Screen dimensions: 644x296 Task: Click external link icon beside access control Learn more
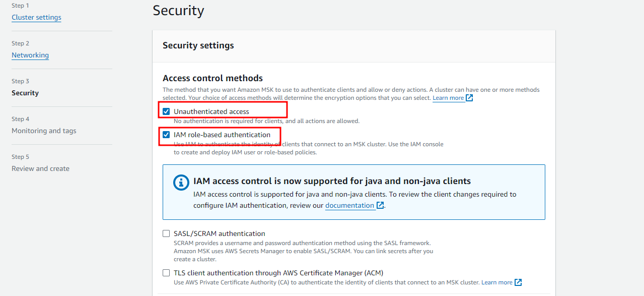click(469, 98)
